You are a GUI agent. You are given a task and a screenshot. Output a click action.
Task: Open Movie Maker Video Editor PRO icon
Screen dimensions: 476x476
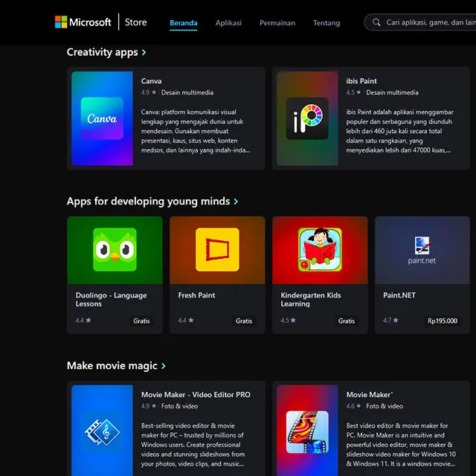click(x=102, y=432)
